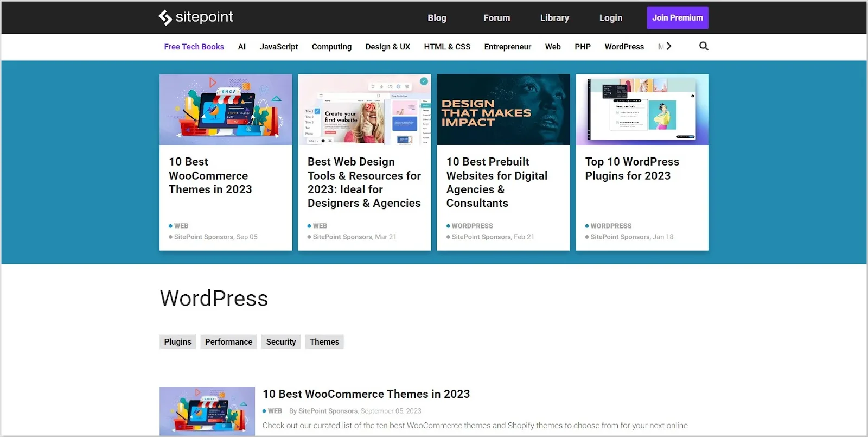Open the search magnifier icon
This screenshot has width=868, height=437.
coord(704,46)
